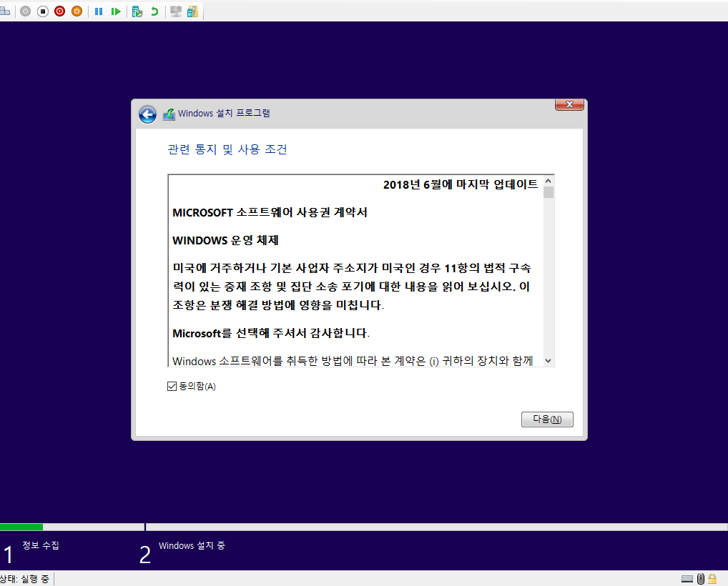Click the 다음(N) next button
The image size is (728, 586).
point(547,419)
